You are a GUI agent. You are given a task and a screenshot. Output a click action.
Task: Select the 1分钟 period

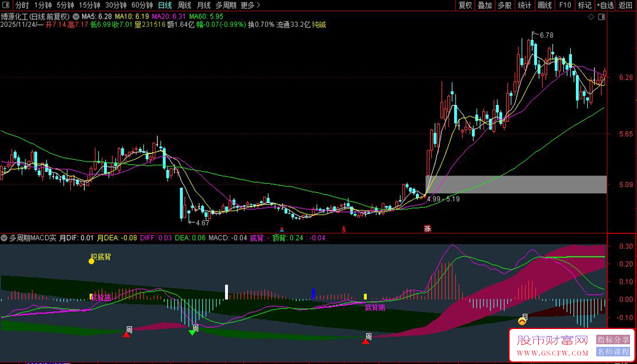43,5
